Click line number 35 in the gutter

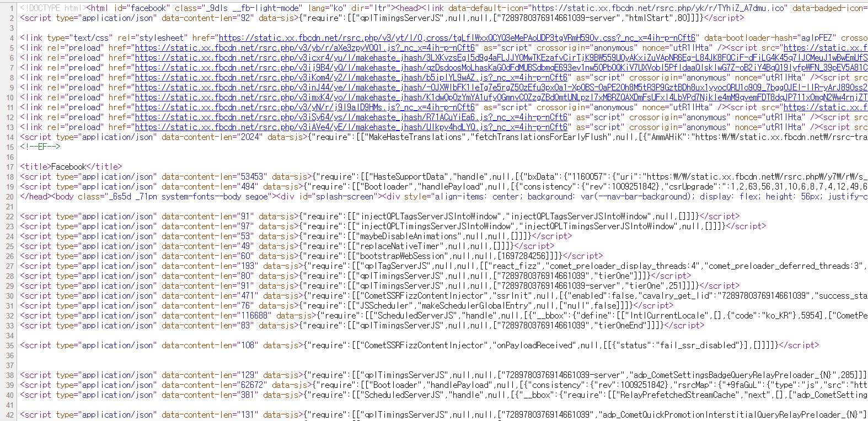10,346
